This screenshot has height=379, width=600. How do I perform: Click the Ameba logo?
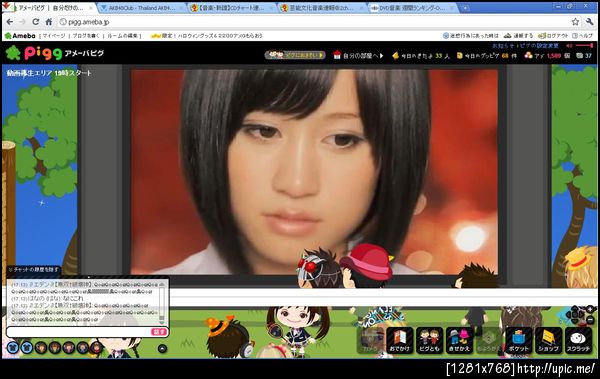point(20,36)
